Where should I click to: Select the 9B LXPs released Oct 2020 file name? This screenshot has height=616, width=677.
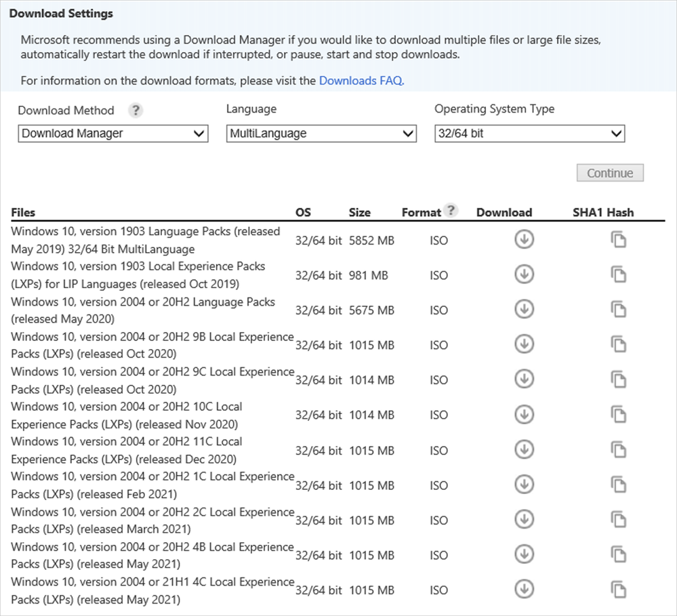tap(152, 345)
